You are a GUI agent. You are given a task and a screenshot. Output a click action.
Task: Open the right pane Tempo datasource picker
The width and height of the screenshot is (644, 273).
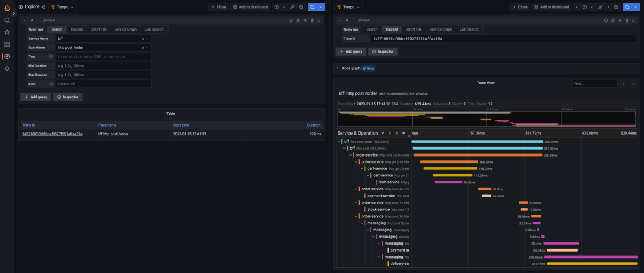tap(349, 7)
